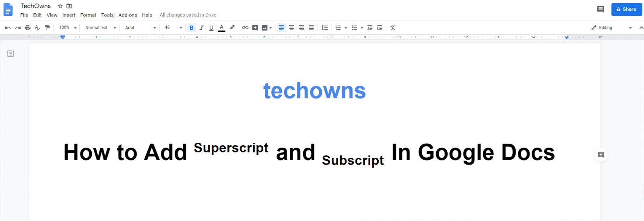Open the Help menu
644x221 pixels.
pyautogui.click(x=147, y=15)
